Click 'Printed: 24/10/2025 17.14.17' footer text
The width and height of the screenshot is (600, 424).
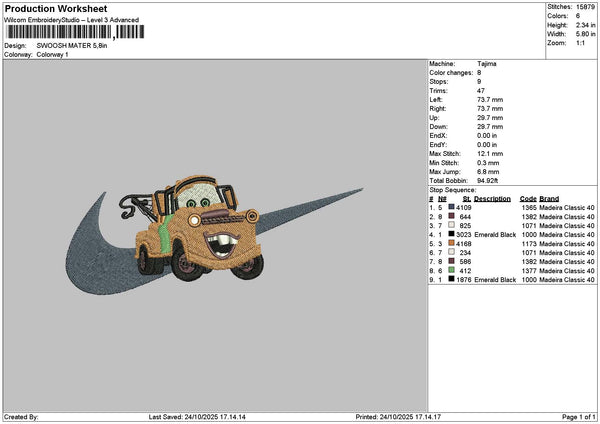click(x=398, y=417)
